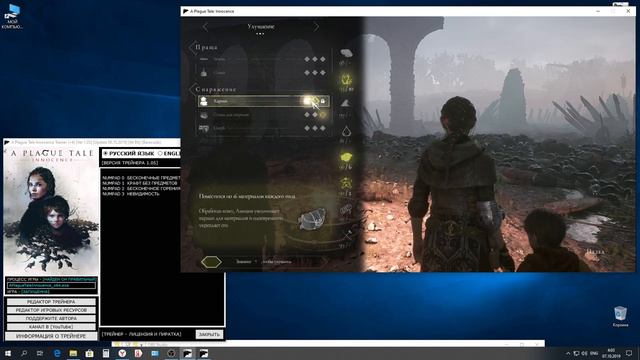Click the crossed tools icon at column bottom
The height and width of the screenshot is (360, 640).
347,236
